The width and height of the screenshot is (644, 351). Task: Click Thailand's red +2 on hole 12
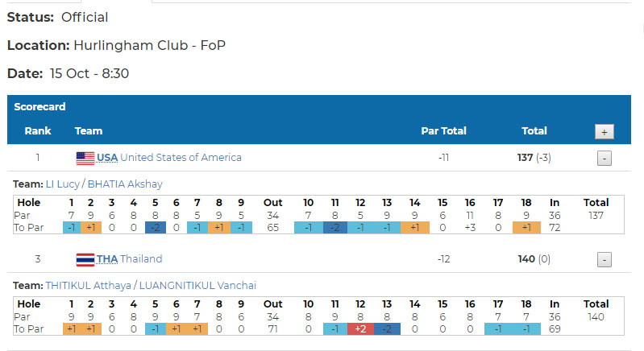click(x=360, y=329)
